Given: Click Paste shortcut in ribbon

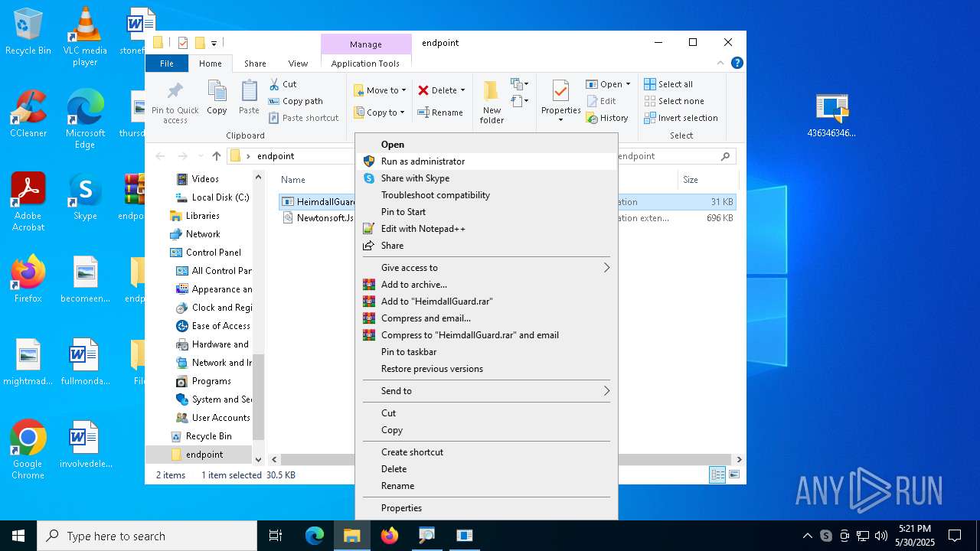Looking at the screenshot, I should point(303,118).
